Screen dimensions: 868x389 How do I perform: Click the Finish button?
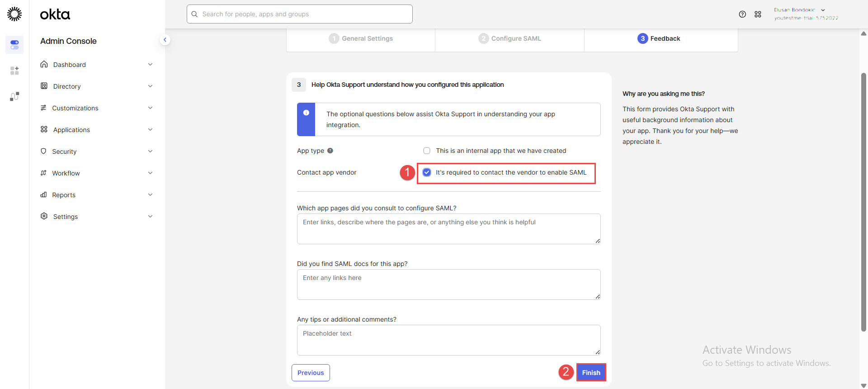click(591, 373)
